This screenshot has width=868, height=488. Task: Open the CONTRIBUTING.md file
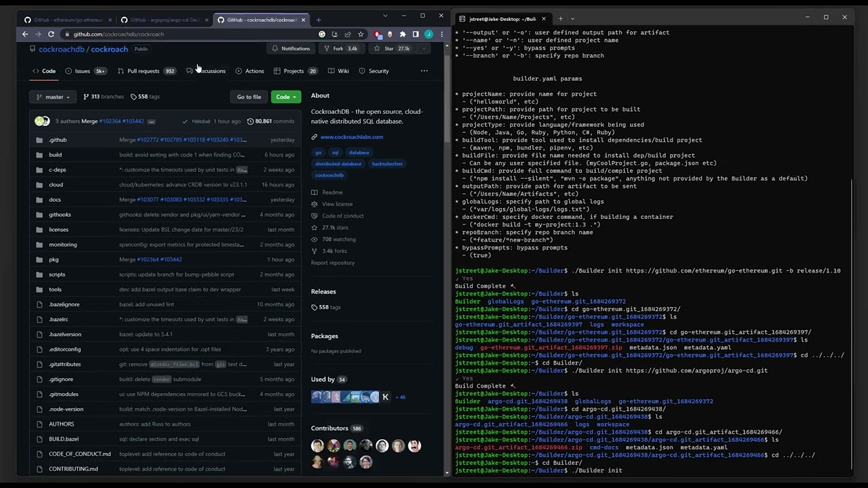click(73, 468)
